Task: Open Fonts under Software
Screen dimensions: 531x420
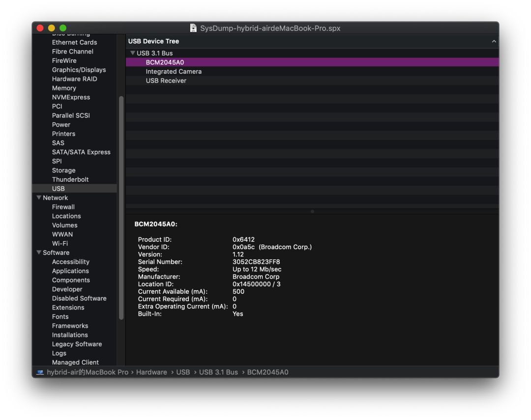Action: (60, 316)
